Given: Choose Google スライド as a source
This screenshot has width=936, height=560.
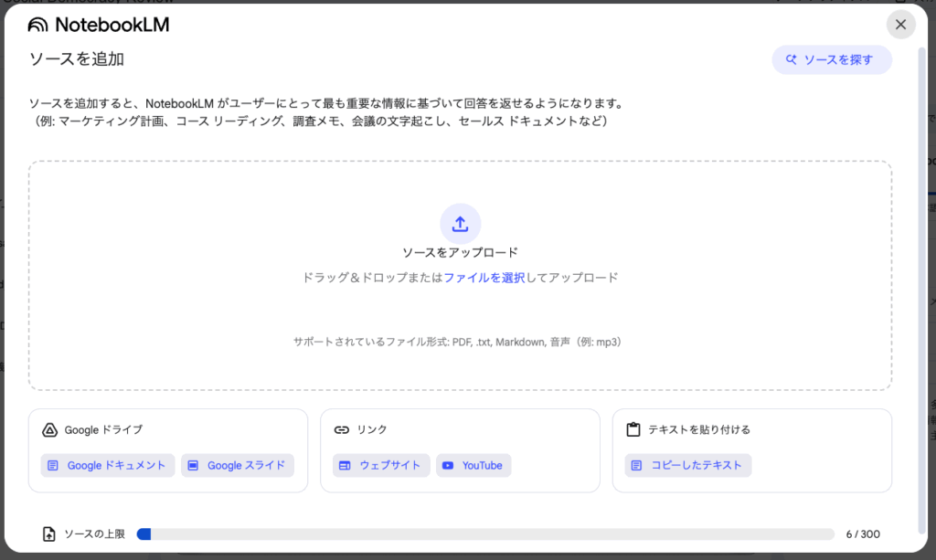Looking at the screenshot, I should 237,465.
